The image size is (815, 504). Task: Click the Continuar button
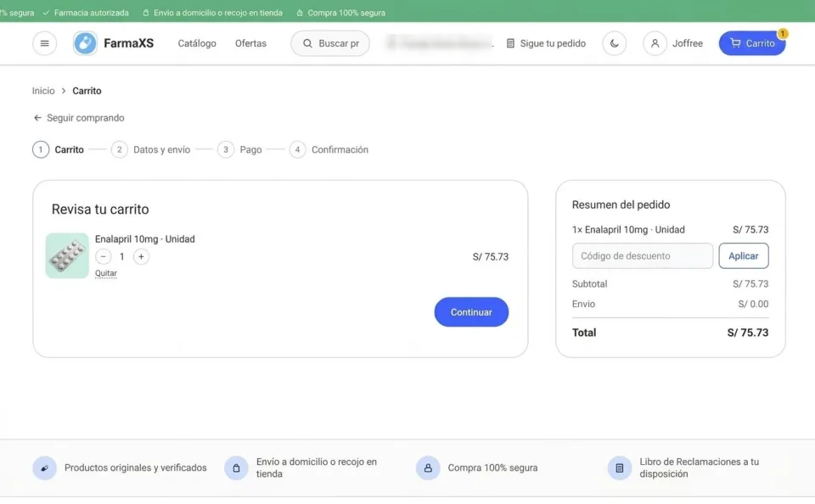click(471, 312)
